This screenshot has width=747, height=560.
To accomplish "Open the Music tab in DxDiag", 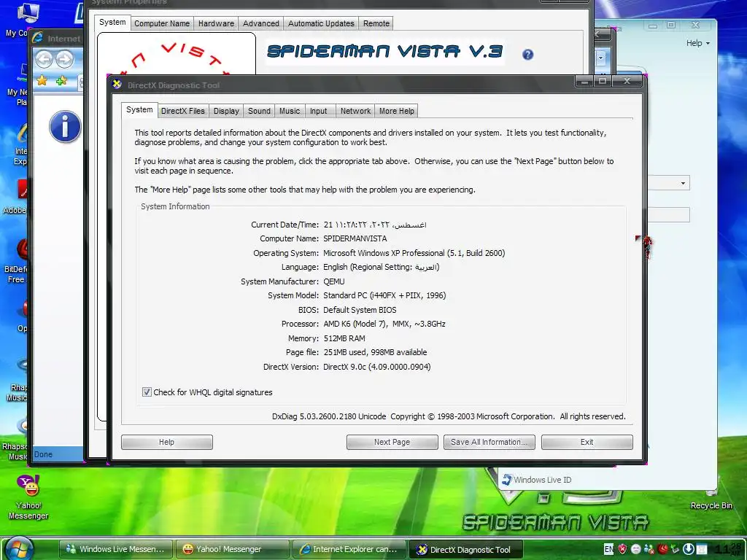I will click(x=290, y=111).
